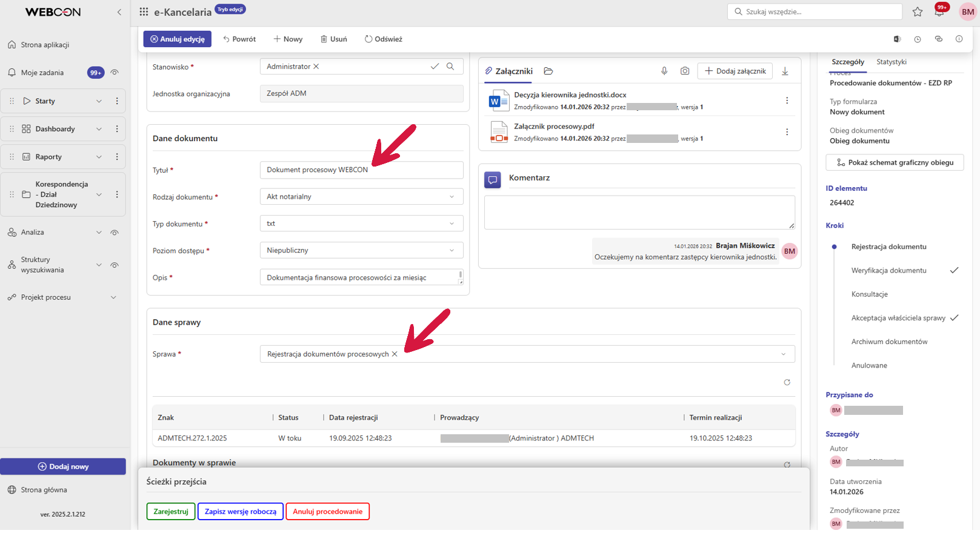The image size is (980, 536).
Task: Click the green Zarejestruj button
Action: (171, 511)
